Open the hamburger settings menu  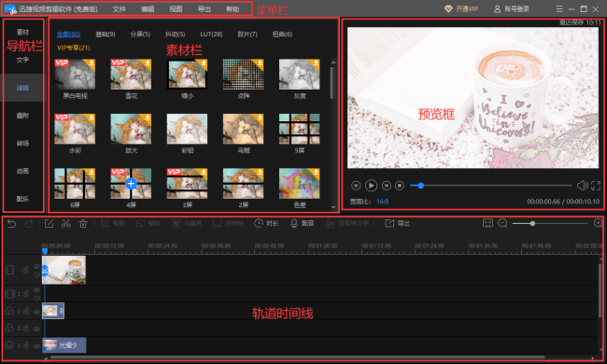(559, 9)
